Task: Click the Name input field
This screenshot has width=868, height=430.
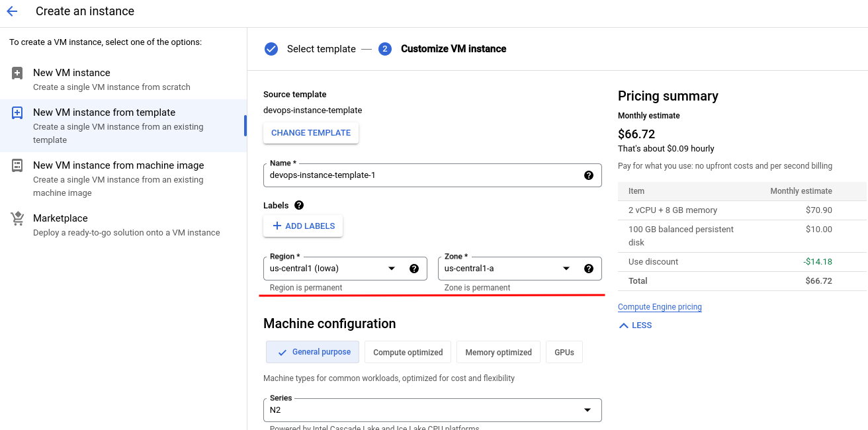Action: pyautogui.click(x=433, y=175)
